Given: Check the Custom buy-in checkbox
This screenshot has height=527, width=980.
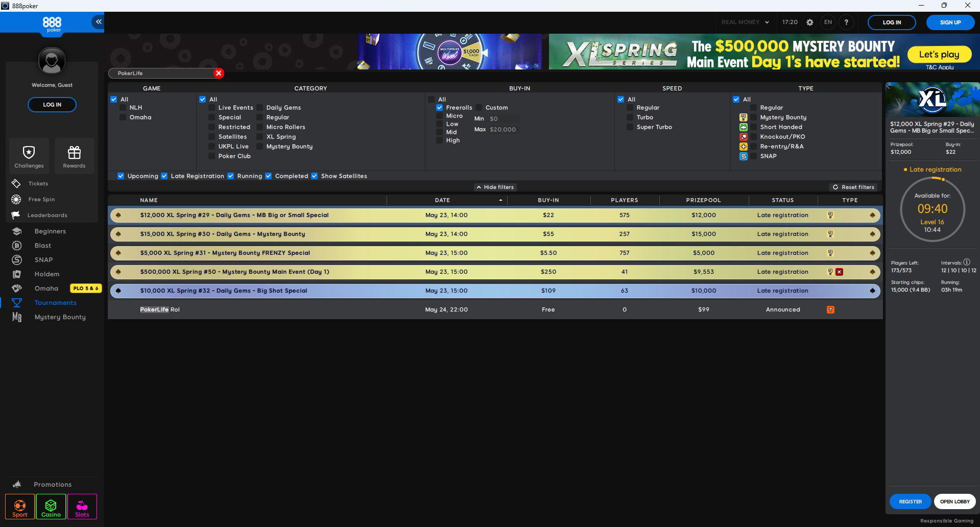Looking at the screenshot, I should point(479,108).
